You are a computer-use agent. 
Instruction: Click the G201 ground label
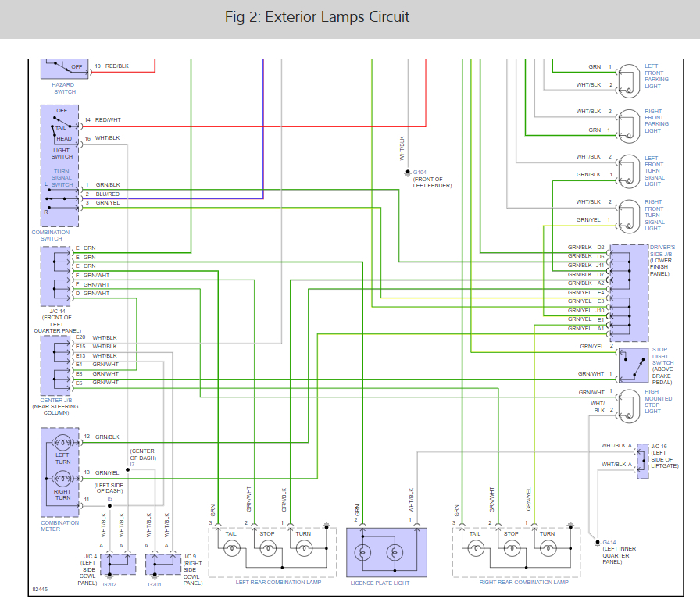(155, 584)
